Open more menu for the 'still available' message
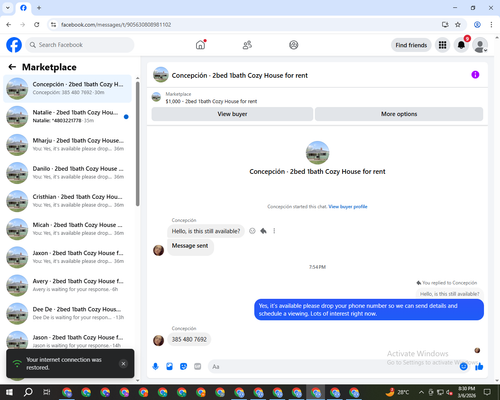The height and width of the screenshot is (400, 500). point(274,231)
